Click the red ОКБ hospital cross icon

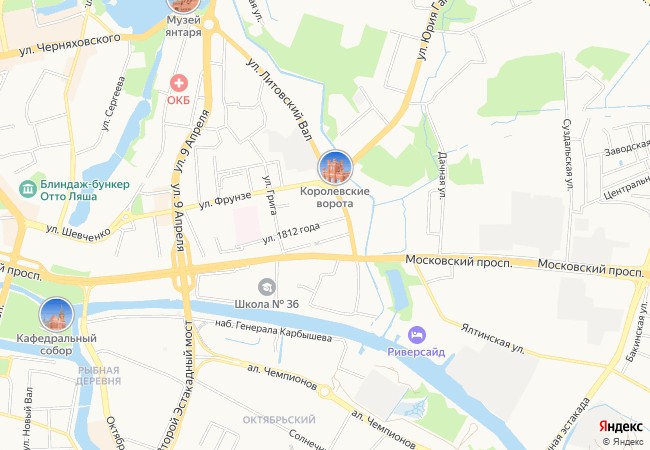tap(179, 83)
